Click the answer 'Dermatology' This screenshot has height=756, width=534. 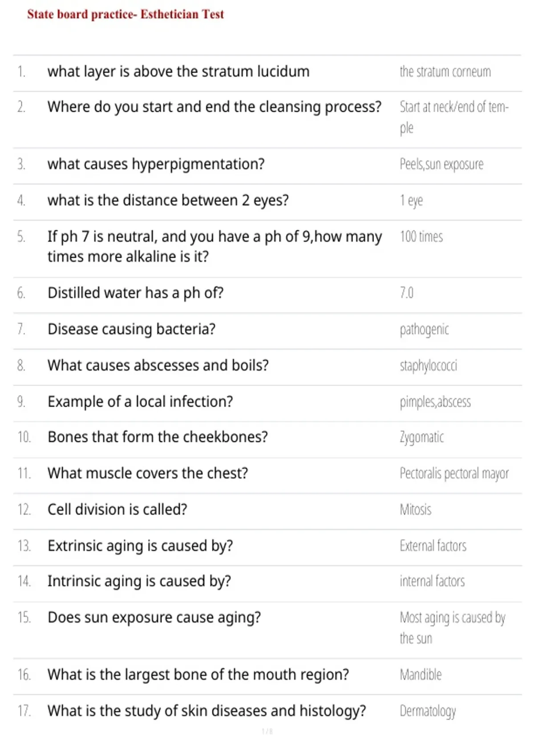click(428, 712)
